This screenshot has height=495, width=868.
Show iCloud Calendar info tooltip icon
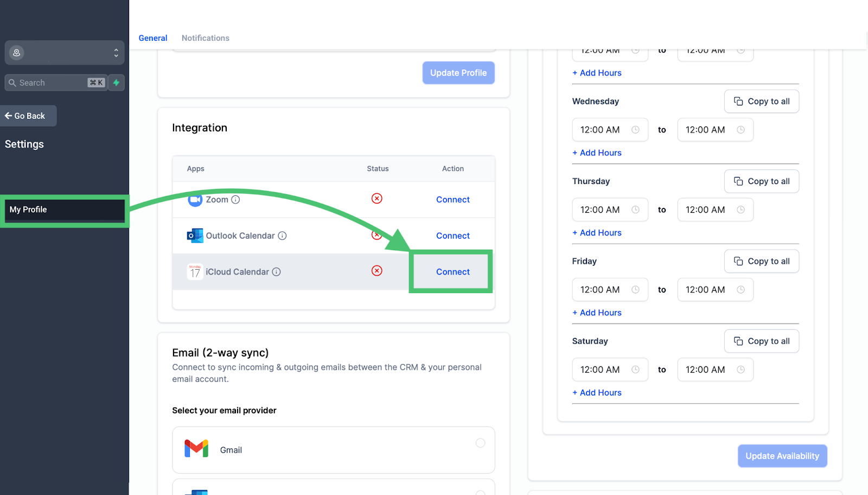click(276, 272)
